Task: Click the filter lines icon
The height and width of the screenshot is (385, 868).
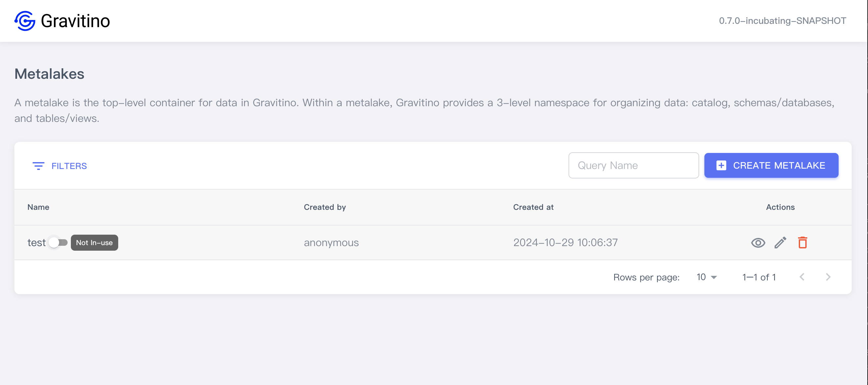Action: coord(38,166)
